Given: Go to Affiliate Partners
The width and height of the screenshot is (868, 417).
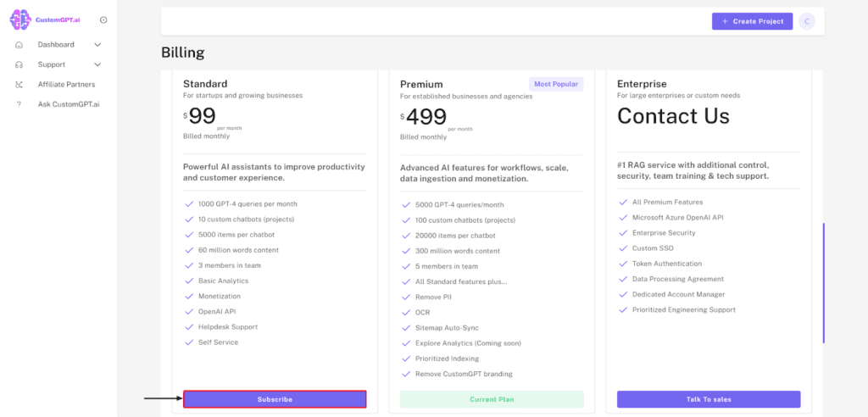Looking at the screenshot, I should pyautogui.click(x=66, y=85).
